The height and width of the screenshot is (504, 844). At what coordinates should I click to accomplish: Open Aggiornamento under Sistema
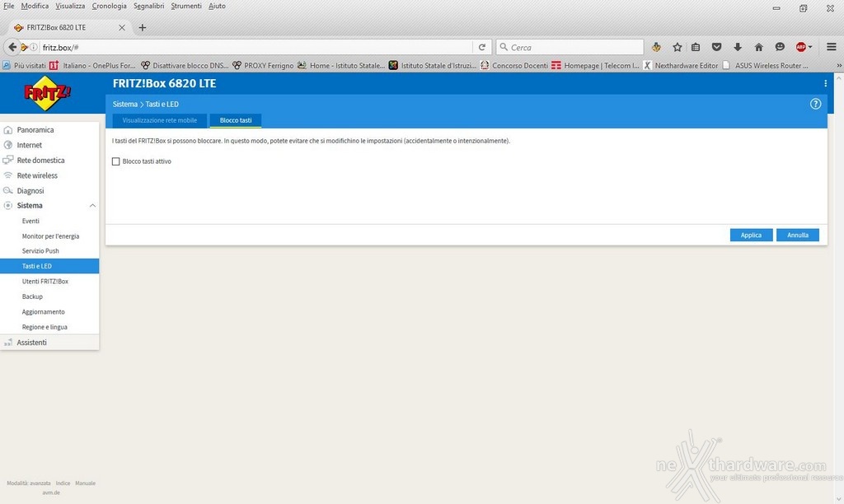43,311
